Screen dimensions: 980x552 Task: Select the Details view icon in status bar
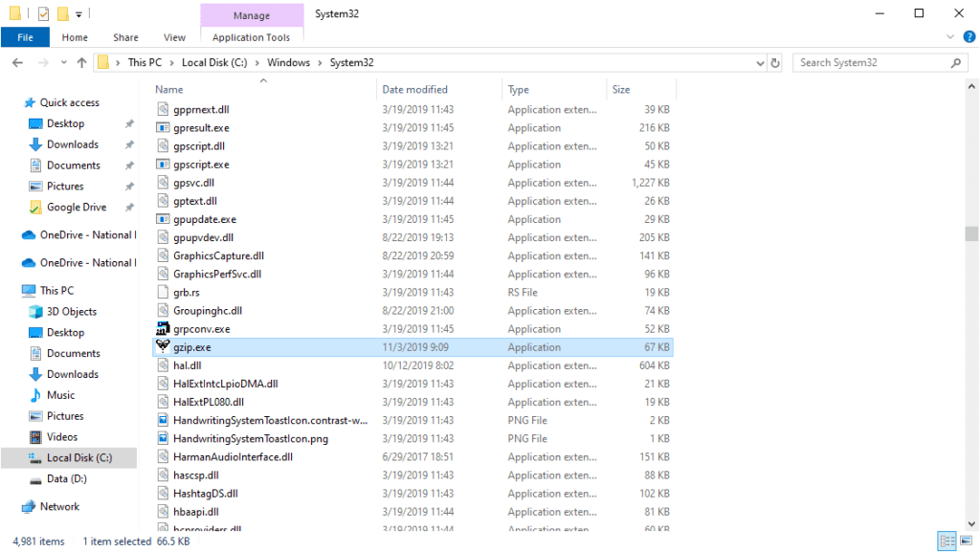click(947, 541)
